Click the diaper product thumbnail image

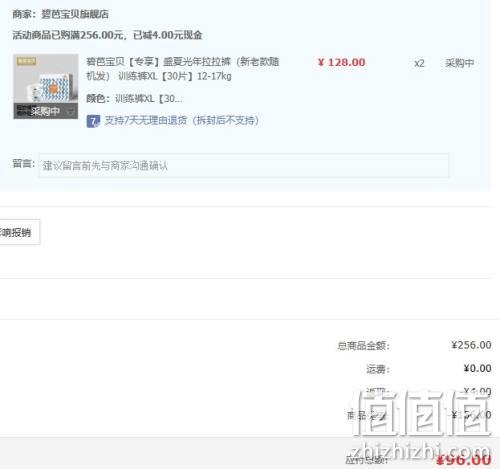(x=46, y=86)
